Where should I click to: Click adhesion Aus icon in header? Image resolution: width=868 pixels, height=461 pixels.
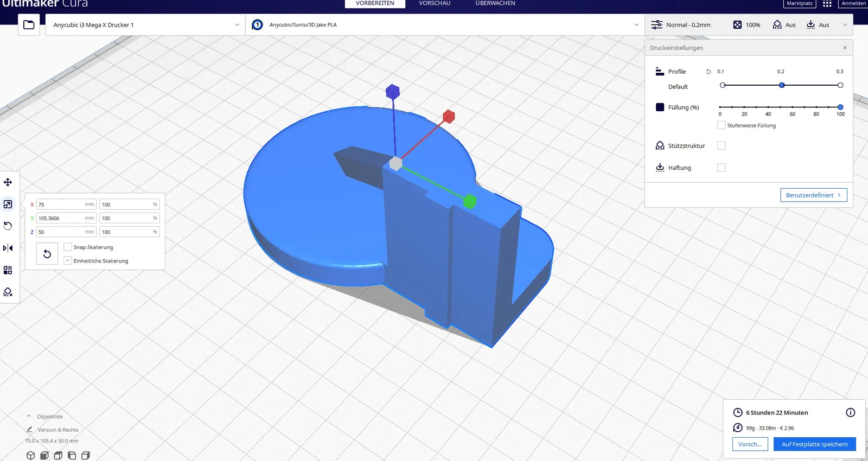[x=810, y=25]
